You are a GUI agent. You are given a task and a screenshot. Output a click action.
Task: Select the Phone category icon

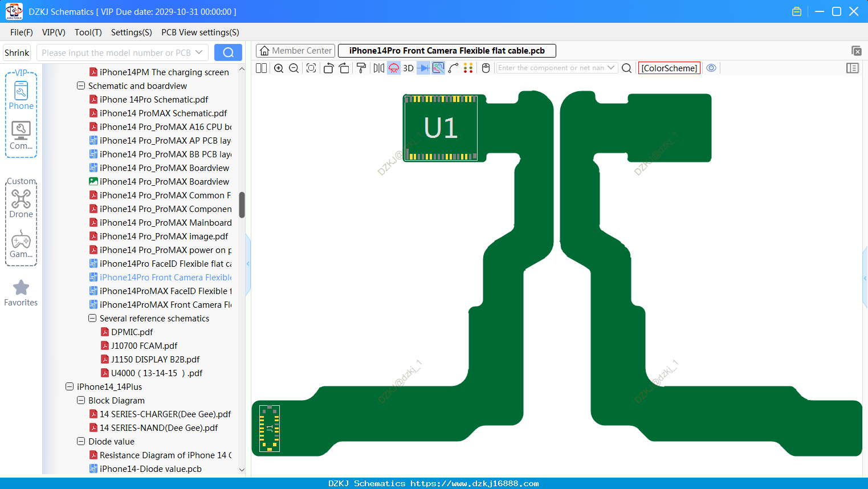[x=21, y=95]
